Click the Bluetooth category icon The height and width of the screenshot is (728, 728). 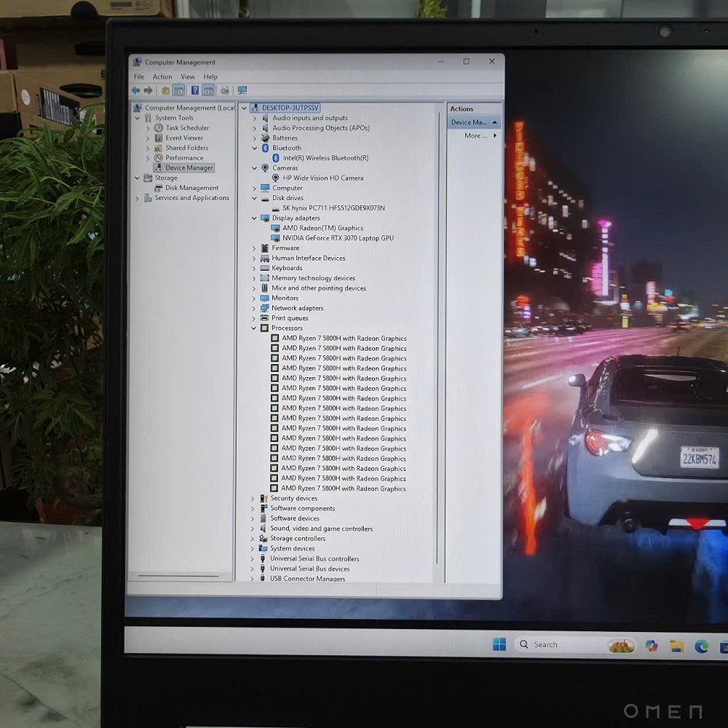(x=265, y=148)
